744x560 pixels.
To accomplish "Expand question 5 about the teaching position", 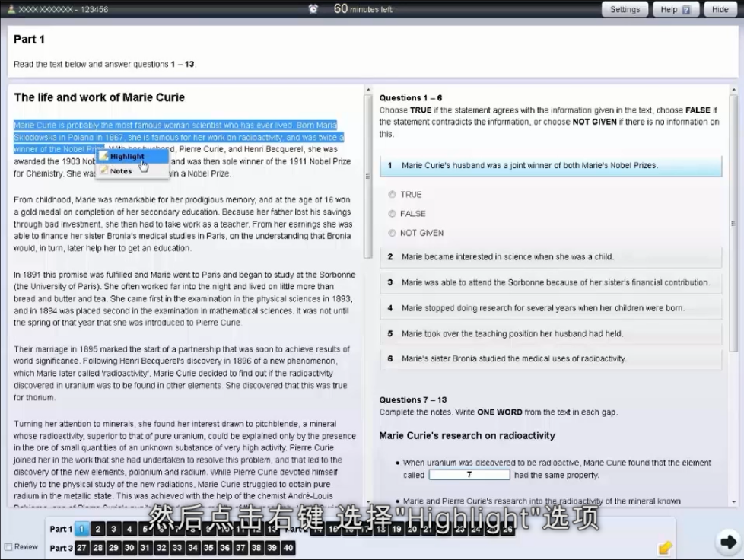I will coord(551,333).
